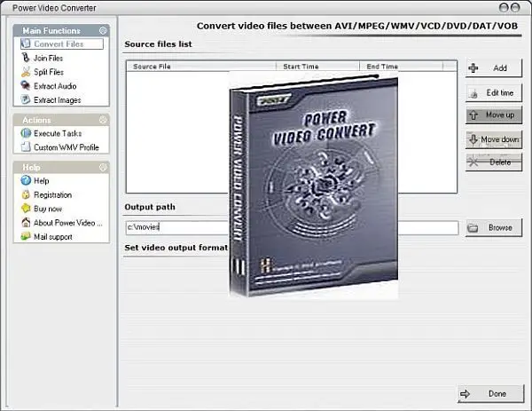Open the Help link
Viewport: 532px width, 411px height.
(x=42, y=181)
